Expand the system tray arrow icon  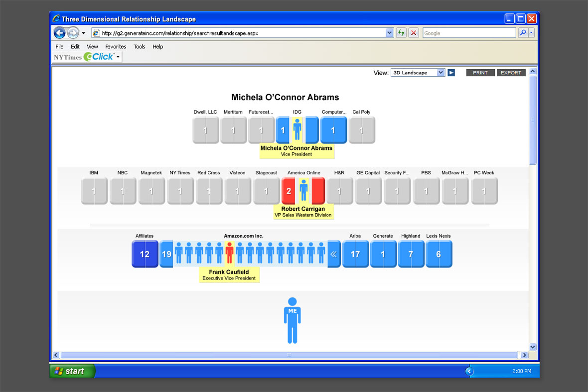(x=469, y=371)
